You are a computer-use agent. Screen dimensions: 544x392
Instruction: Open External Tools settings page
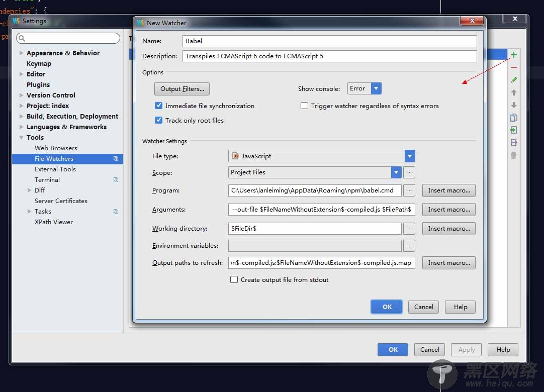[x=55, y=169]
